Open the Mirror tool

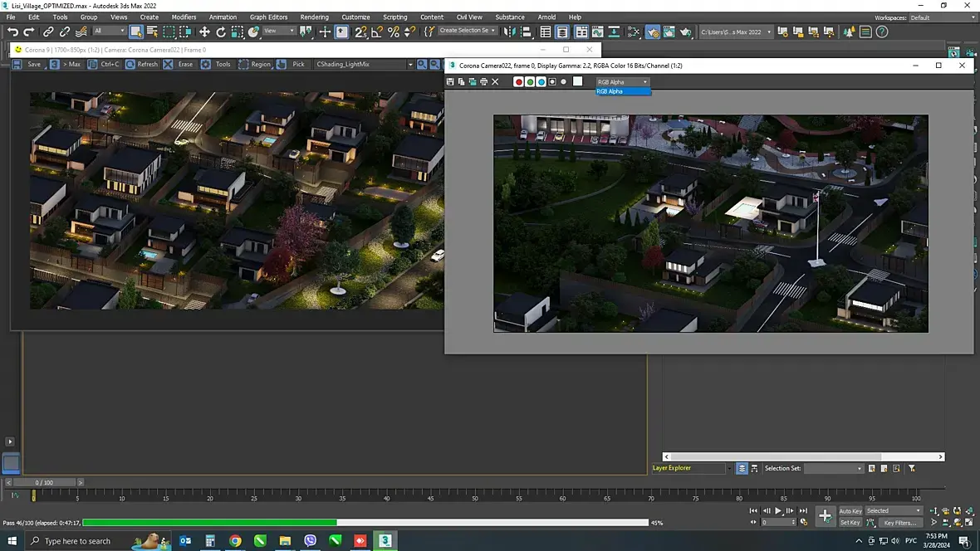click(509, 32)
